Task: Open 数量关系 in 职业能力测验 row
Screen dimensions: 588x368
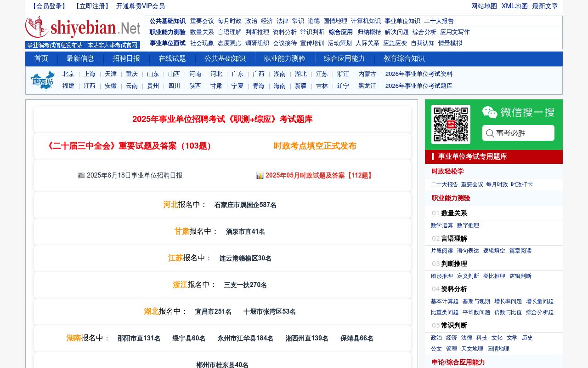Action: click(x=202, y=32)
